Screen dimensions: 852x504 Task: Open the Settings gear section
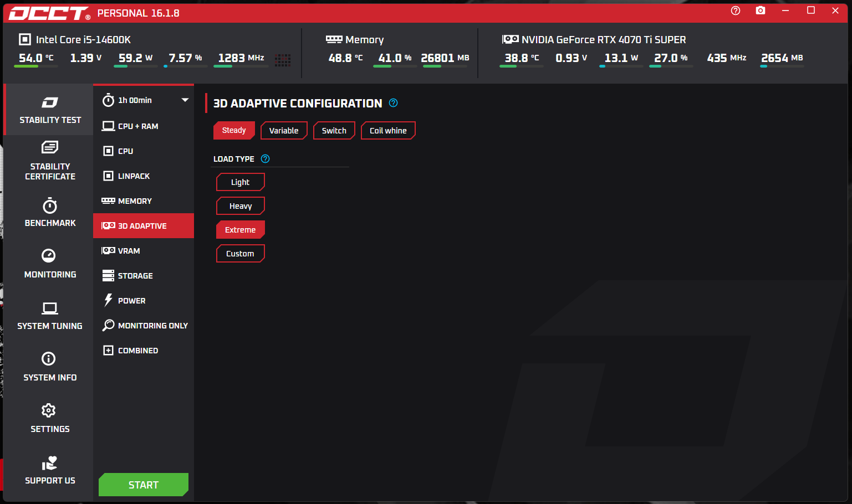pyautogui.click(x=49, y=418)
